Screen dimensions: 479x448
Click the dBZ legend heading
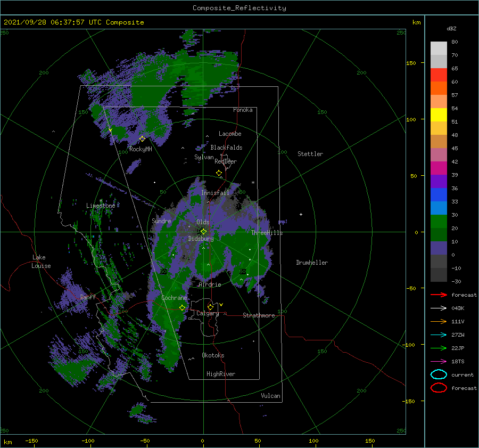click(451, 28)
